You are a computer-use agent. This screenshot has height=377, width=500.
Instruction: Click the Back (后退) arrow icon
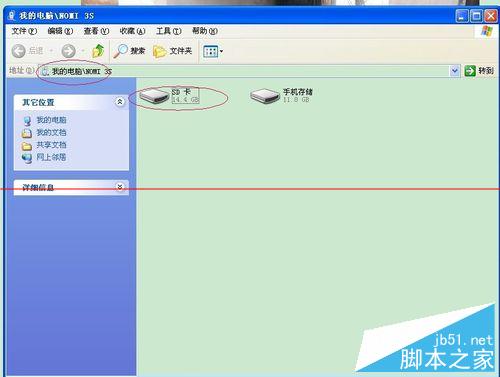coord(19,51)
